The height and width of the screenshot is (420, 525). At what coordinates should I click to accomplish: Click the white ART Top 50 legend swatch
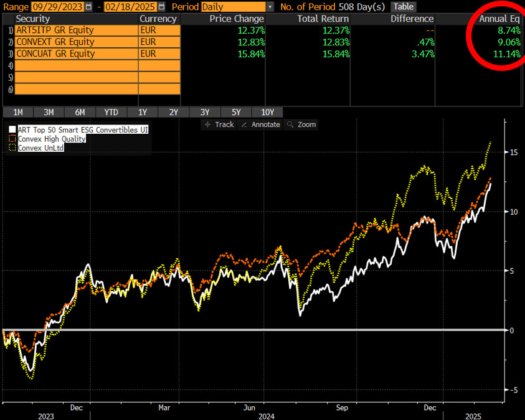[12, 129]
